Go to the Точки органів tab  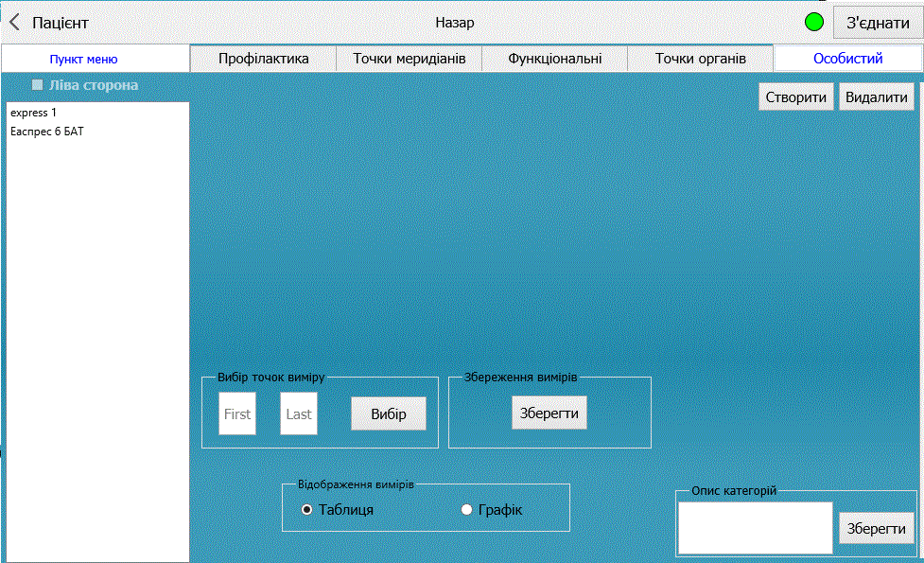pyautogui.click(x=701, y=59)
